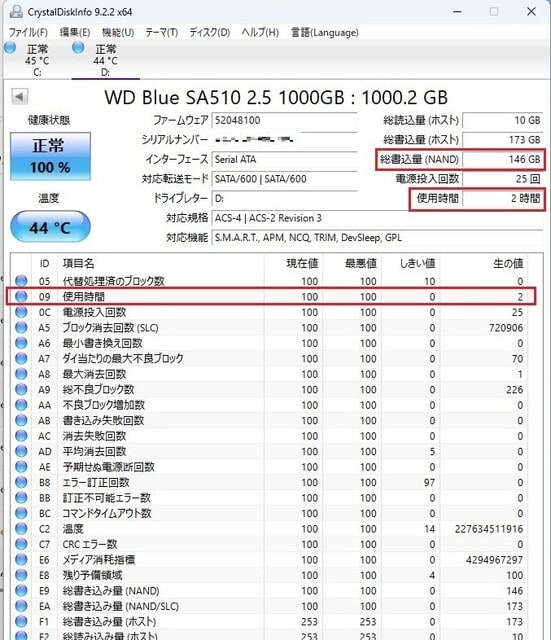Select the 代替処理済のブロック数 attribute name
This screenshot has height=640, width=551.
[113, 281]
